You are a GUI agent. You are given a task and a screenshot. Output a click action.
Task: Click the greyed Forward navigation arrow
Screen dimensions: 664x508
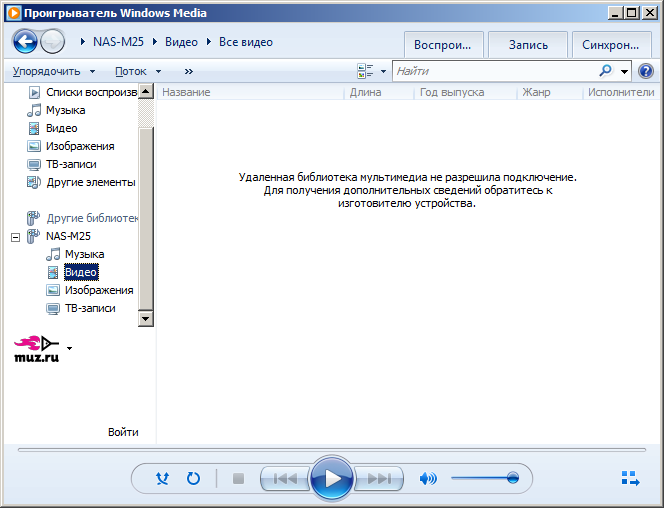(x=53, y=42)
